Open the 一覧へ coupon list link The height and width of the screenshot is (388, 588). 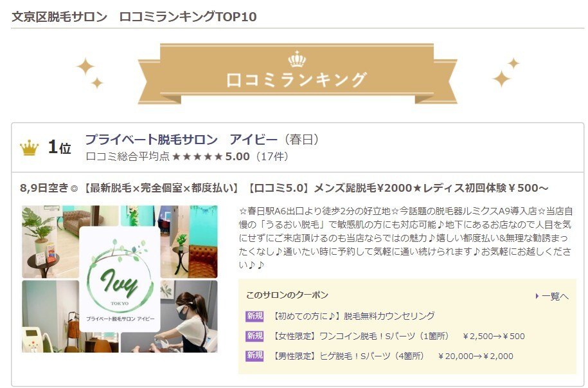coord(552,297)
